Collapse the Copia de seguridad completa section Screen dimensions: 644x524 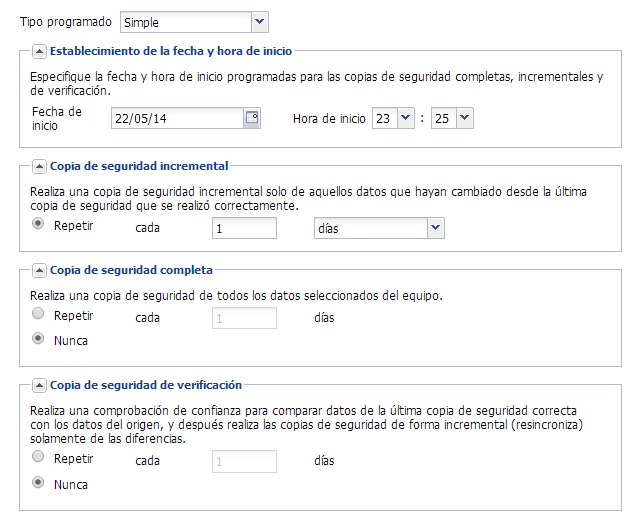[x=39, y=270]
